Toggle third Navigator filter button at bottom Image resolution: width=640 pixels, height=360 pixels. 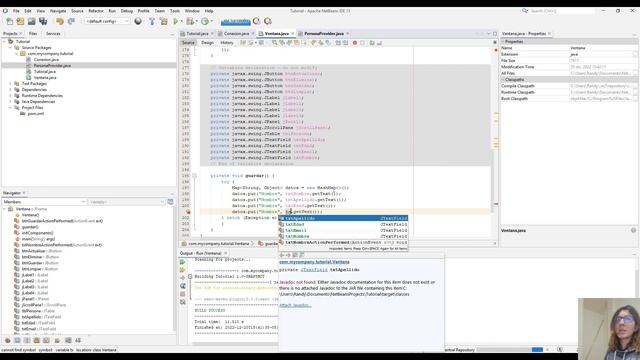click(27, 340)
